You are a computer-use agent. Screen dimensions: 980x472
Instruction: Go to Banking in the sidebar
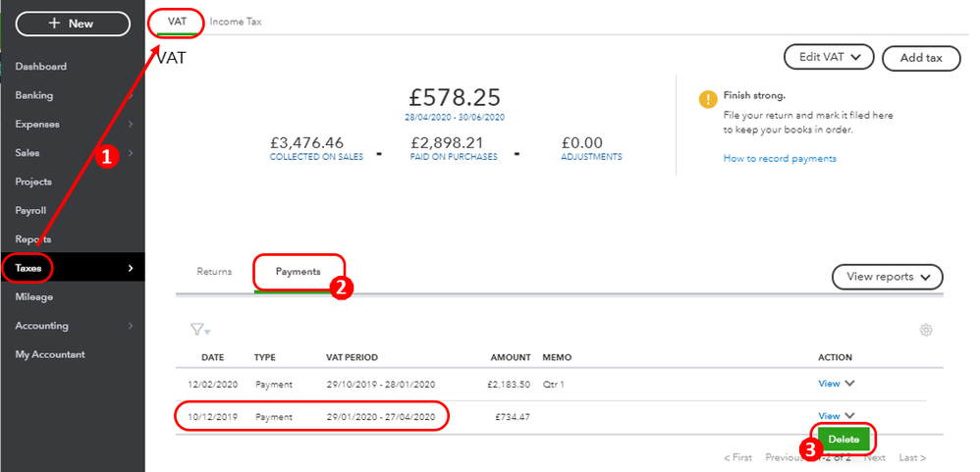34,95
